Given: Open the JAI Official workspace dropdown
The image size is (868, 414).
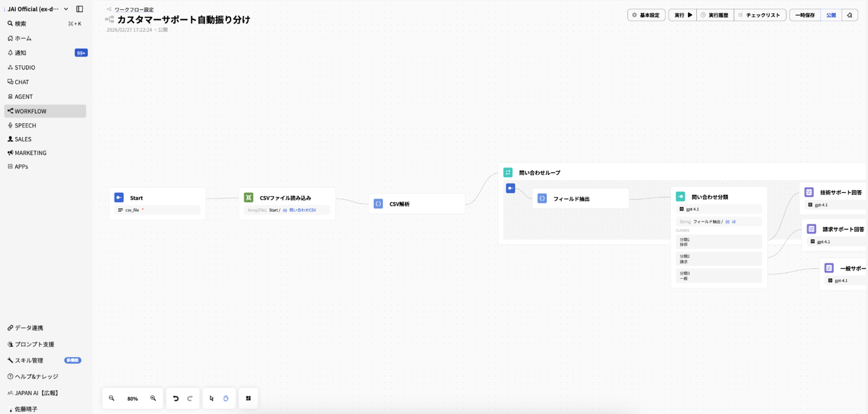Looking at the screenshot, I should pyautogui.click(x=66, y=9).
